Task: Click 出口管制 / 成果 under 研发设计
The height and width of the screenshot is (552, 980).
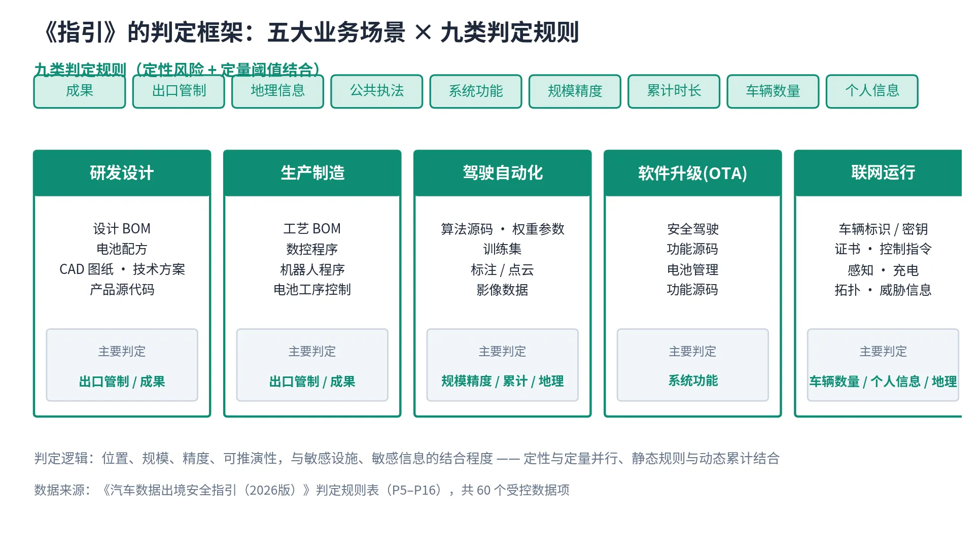Action: (x=122, y=382)
